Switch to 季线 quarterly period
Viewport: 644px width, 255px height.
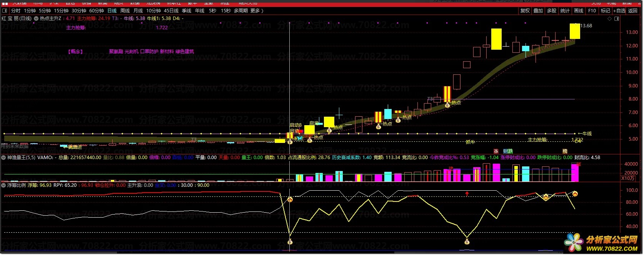click(187, 11)
